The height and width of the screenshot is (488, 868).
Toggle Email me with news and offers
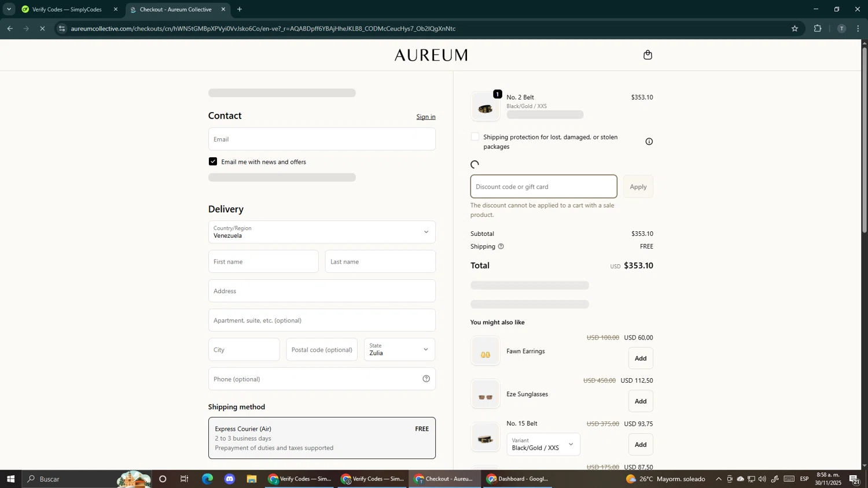213,162
